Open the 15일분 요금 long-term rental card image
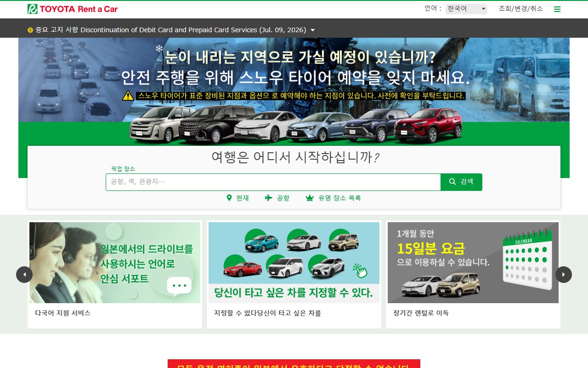Viewport: 588px width, 368px height. click(x=473, y=263)
